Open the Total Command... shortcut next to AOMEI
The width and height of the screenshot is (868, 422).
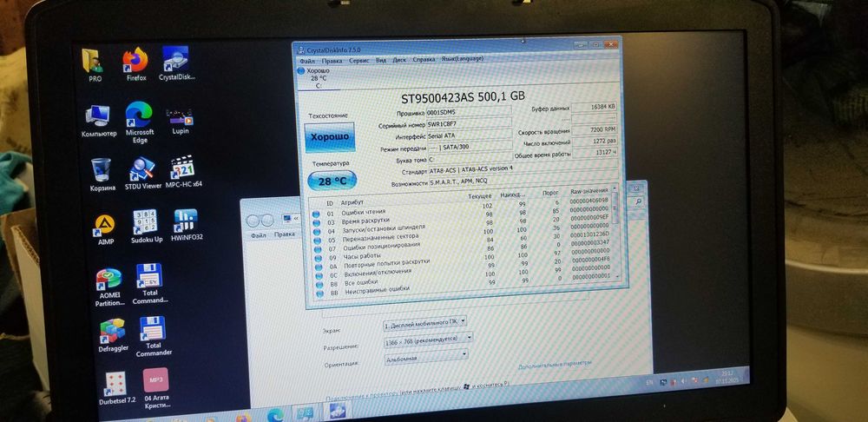click(149, 284)
